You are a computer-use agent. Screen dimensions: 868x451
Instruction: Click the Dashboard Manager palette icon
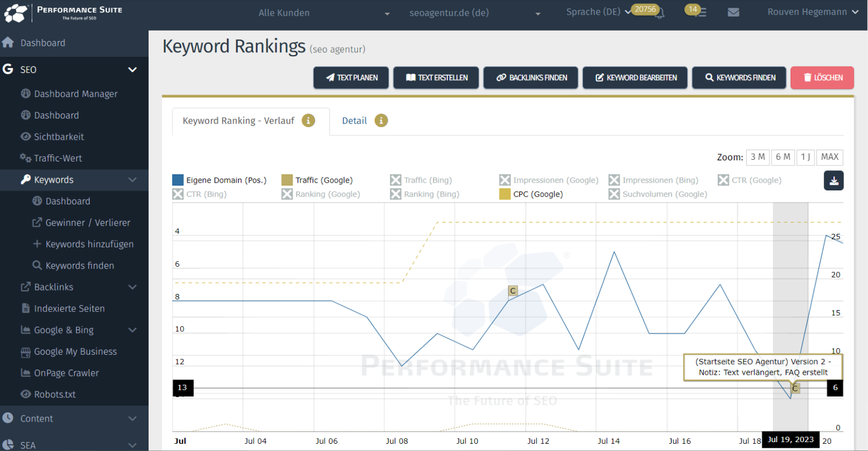click(26, 94)
